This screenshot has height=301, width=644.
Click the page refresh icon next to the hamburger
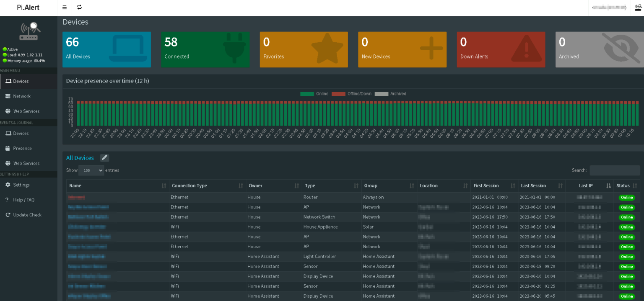79,7
